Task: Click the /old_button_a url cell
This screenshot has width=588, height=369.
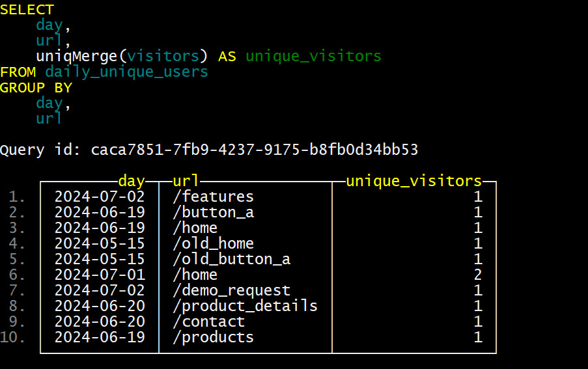Action: click(231, 259)
